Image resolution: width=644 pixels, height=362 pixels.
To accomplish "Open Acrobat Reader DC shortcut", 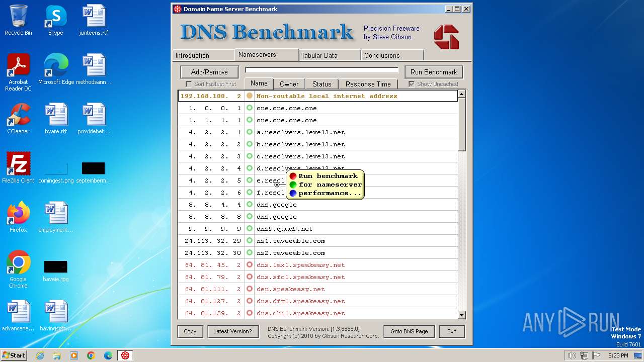I will point(18,72).
